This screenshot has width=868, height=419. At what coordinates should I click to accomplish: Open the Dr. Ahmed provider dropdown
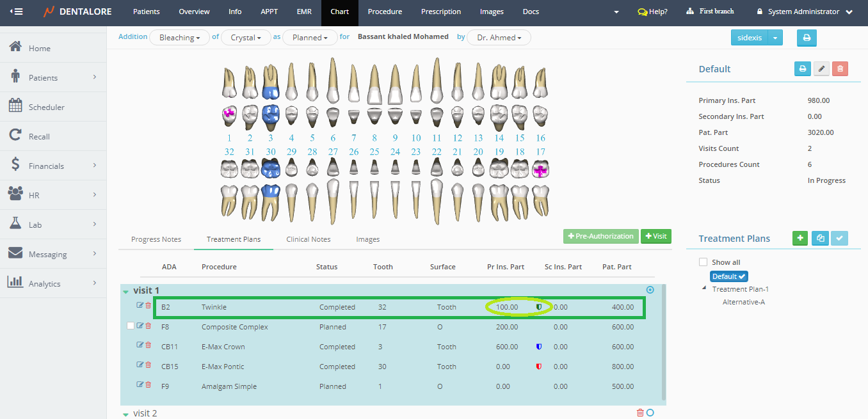(499, 38)
